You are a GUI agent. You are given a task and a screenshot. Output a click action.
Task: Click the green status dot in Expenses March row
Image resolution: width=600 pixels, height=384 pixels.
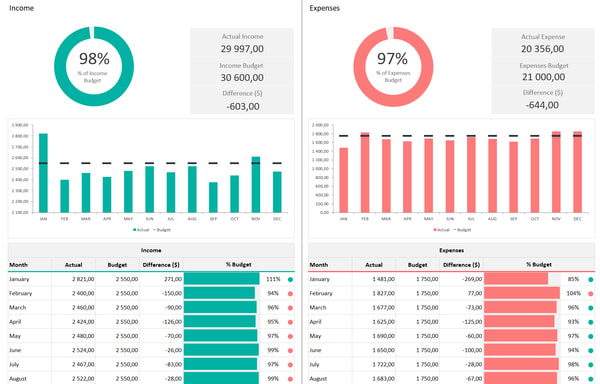(591, 308)
